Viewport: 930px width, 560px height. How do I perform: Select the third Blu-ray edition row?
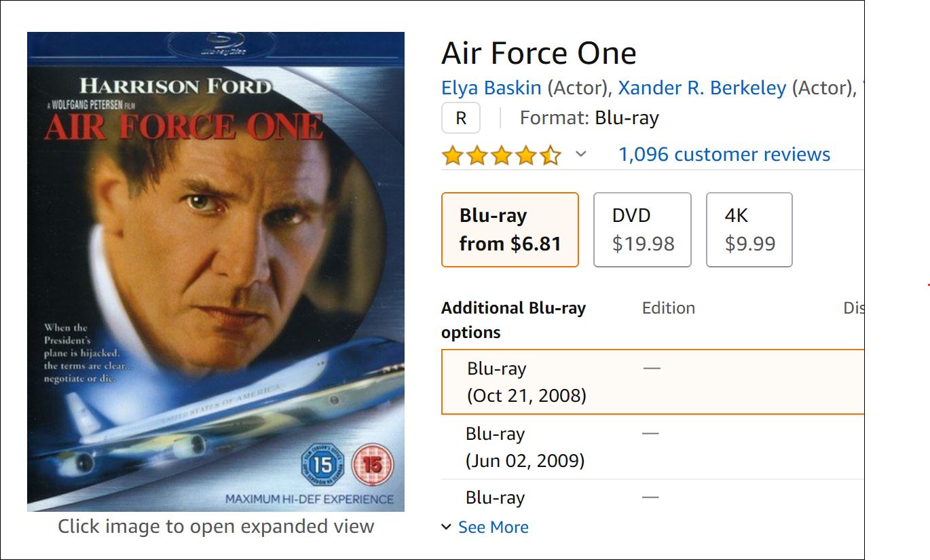(496, 498)
